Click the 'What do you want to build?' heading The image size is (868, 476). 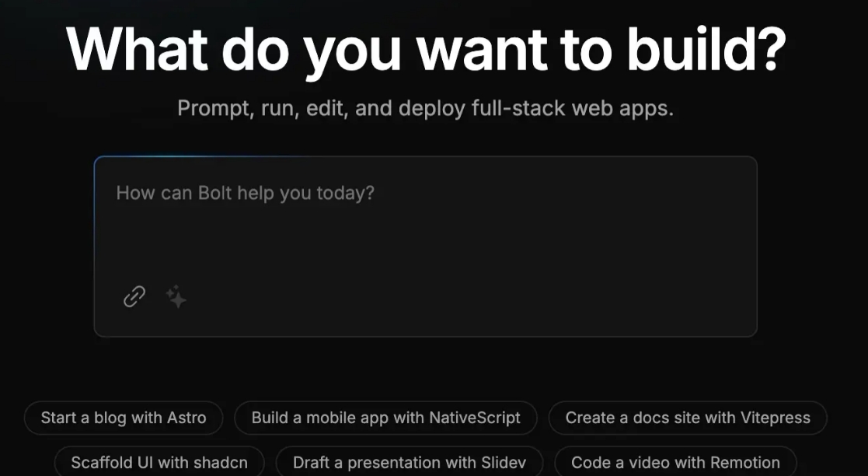pos(426,48)
